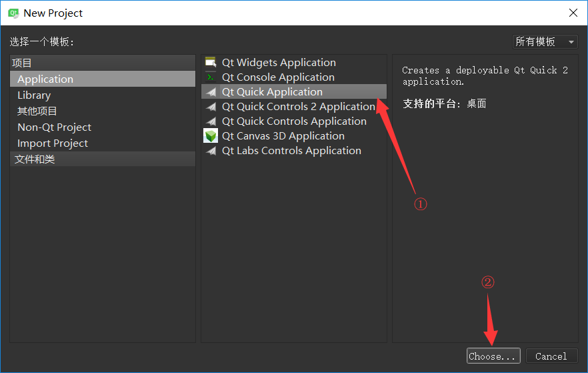The width and height of the screenshot is (588, 373).
Task: Click the 选择一个模板 label
Action: point(41,41)
